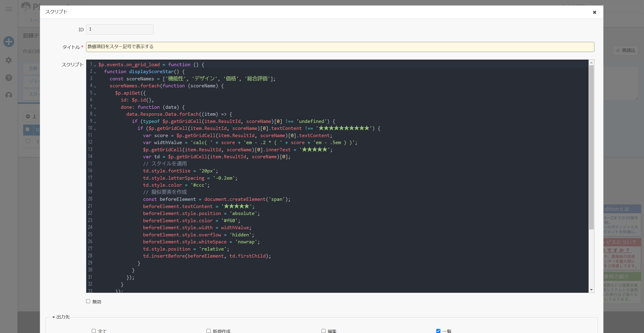Fold the forEach block at line 4
Viewport: 644px width, 333px height.
point(95,87)
